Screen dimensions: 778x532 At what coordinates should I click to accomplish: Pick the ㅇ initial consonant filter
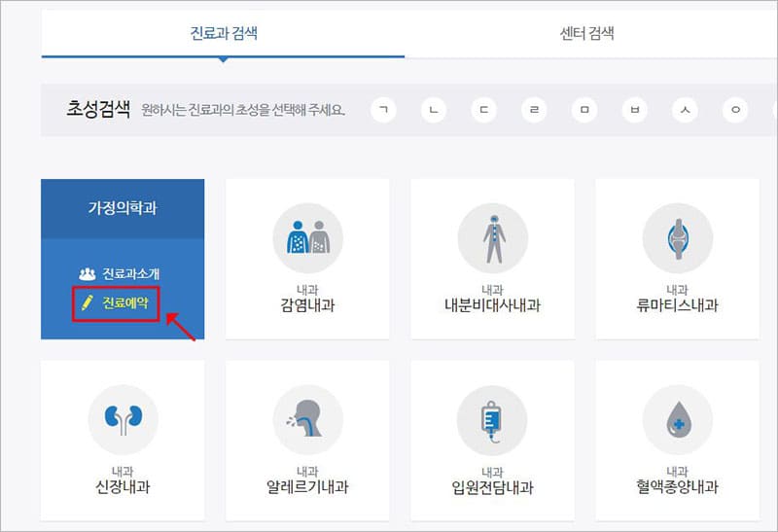tap(734, 109)
